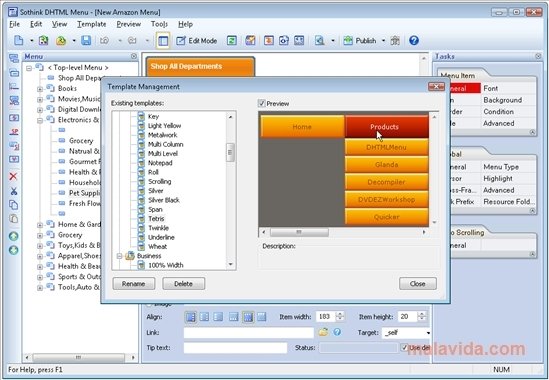Click the Menu panel horizontal scrollbar
Image resolution: width=549 pixels, height=380 pixels.
78,358
